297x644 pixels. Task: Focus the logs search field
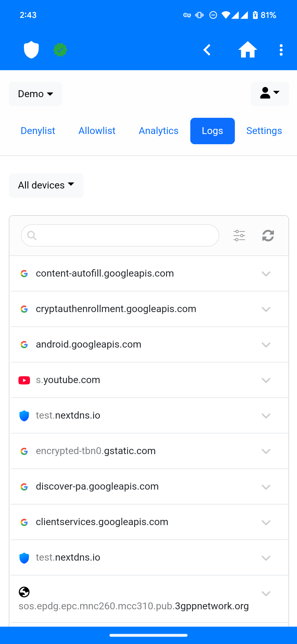click(x=120, y=236)
